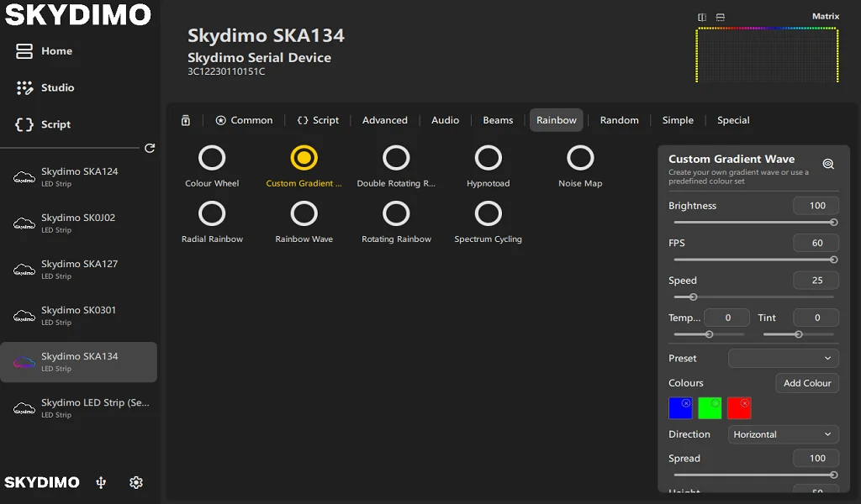
Task: Click the horizontal flip icon above the matrix
Action: [x=702, y=17]
